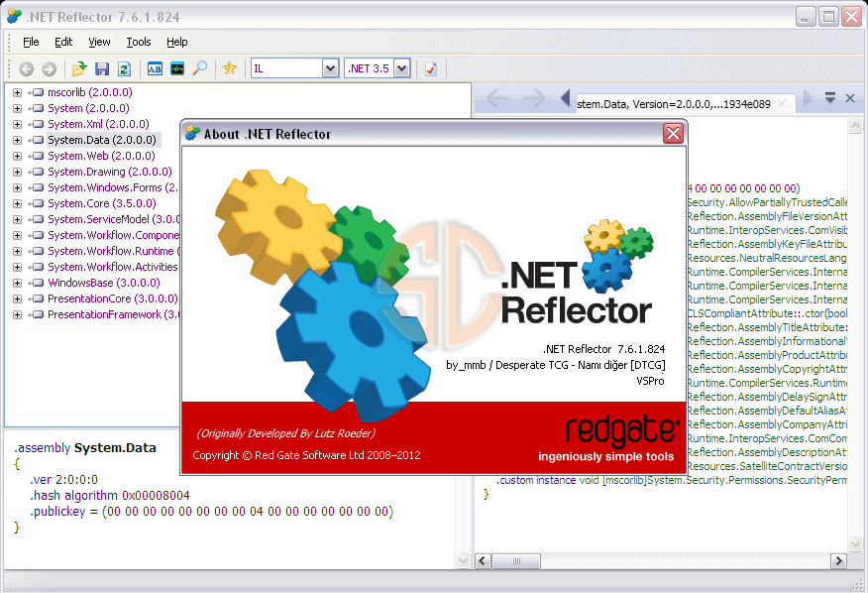The image size is (868, 593).
Task: Open the View menu
Action: 99,42
